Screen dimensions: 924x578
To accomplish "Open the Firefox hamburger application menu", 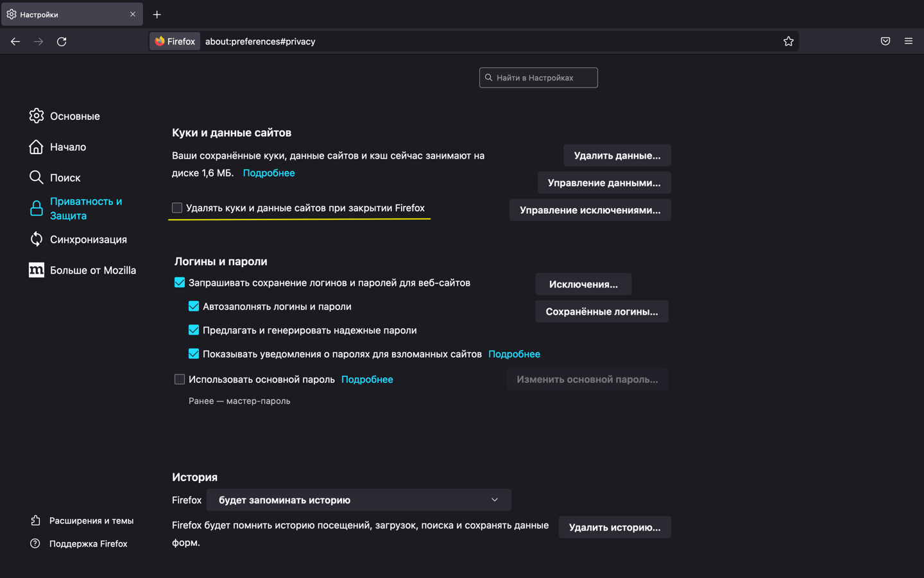I will tap(909, 41).
